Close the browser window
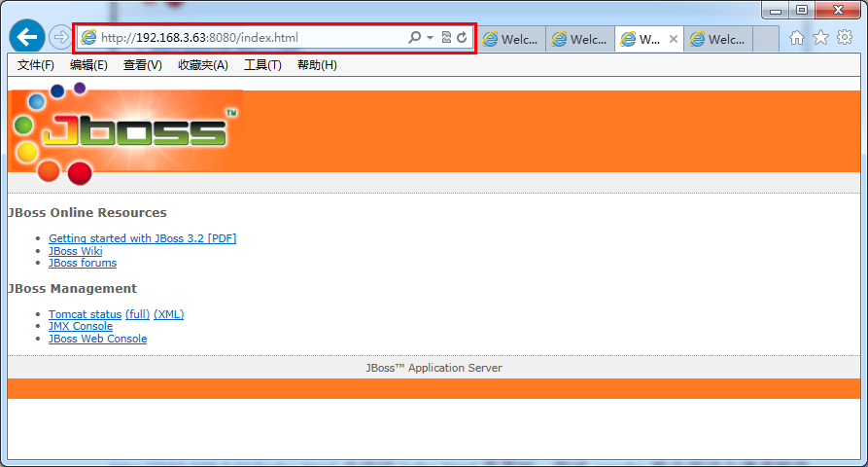Viewport: 868px width, 467px height. coord(838,10)
